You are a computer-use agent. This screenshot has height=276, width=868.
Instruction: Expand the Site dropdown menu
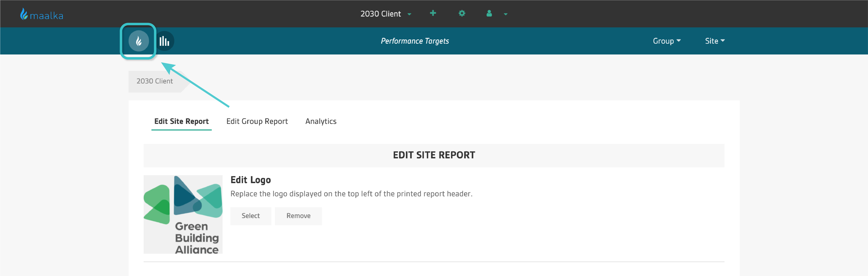[715, 41]
